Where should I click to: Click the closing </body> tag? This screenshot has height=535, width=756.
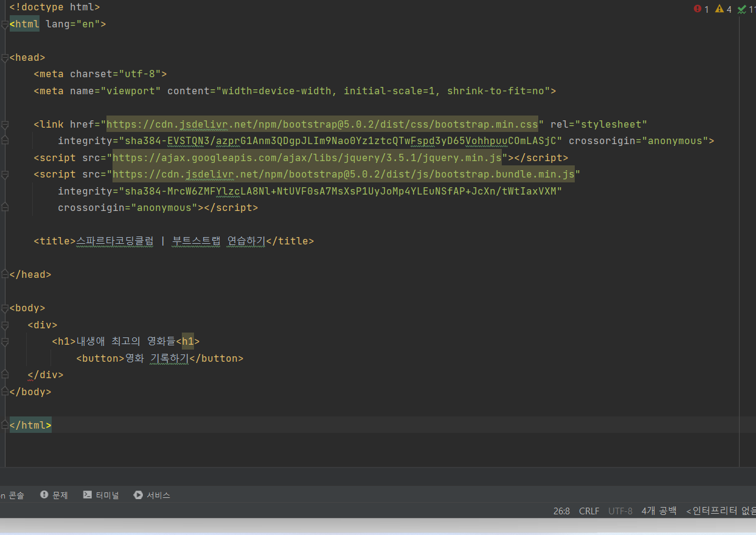30,392
